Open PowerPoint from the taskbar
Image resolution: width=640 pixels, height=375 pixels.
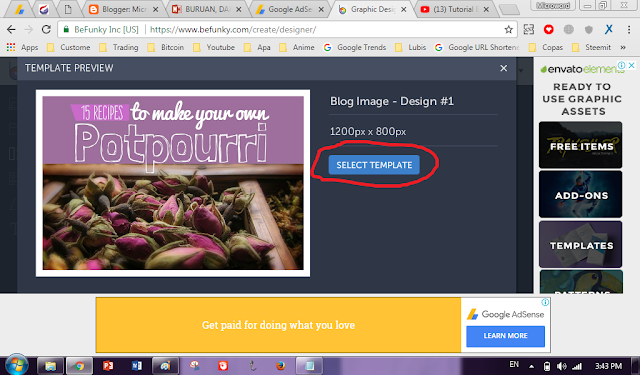tap(108, 366)
